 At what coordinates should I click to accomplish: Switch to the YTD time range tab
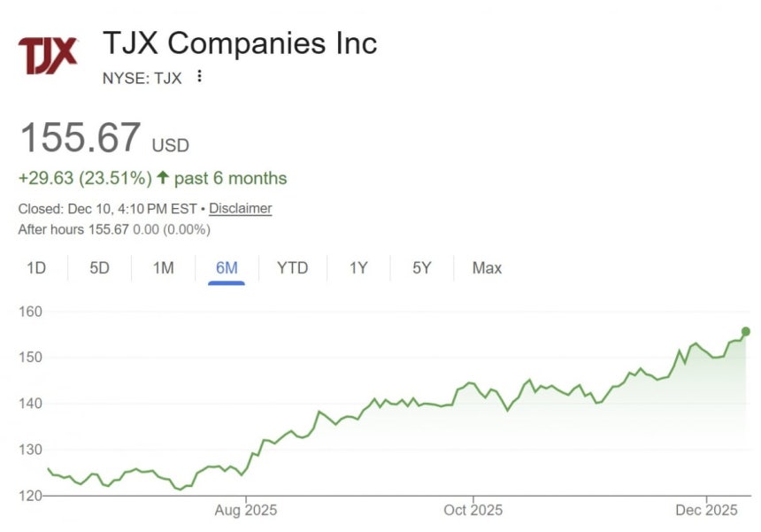[x=292, y=267]
